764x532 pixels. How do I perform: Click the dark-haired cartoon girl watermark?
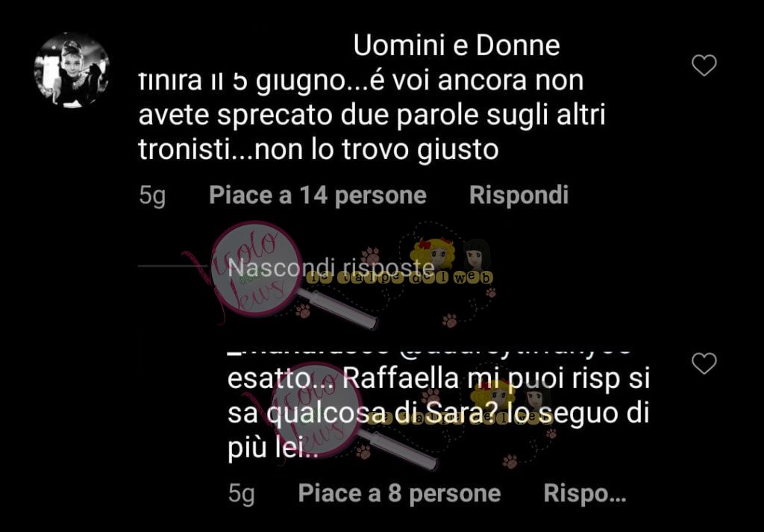pos(477,255)
